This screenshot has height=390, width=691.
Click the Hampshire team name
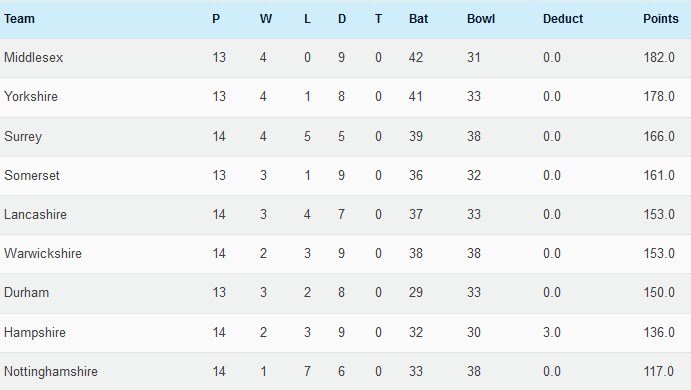click(x=35, y=332)
